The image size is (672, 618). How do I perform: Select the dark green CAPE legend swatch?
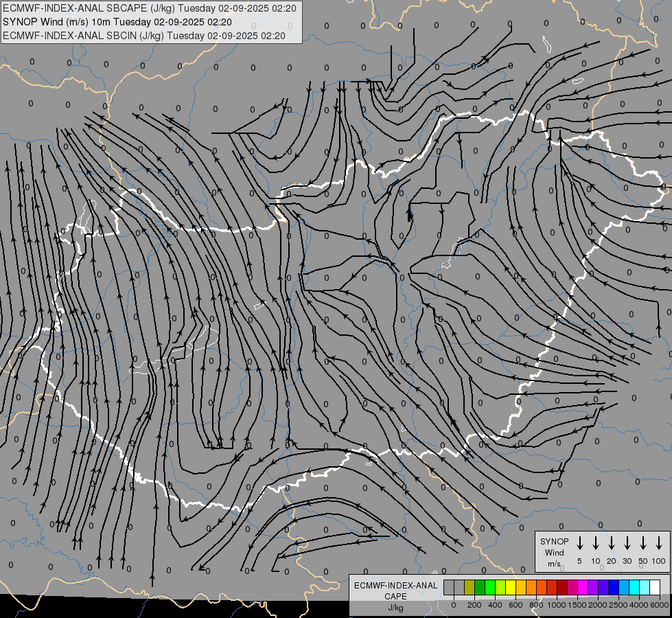pos(480,587)
